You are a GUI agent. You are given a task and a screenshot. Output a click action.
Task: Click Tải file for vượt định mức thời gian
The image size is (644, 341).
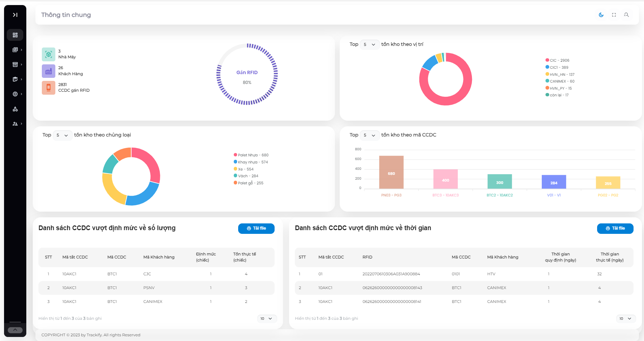coord(615,228)
